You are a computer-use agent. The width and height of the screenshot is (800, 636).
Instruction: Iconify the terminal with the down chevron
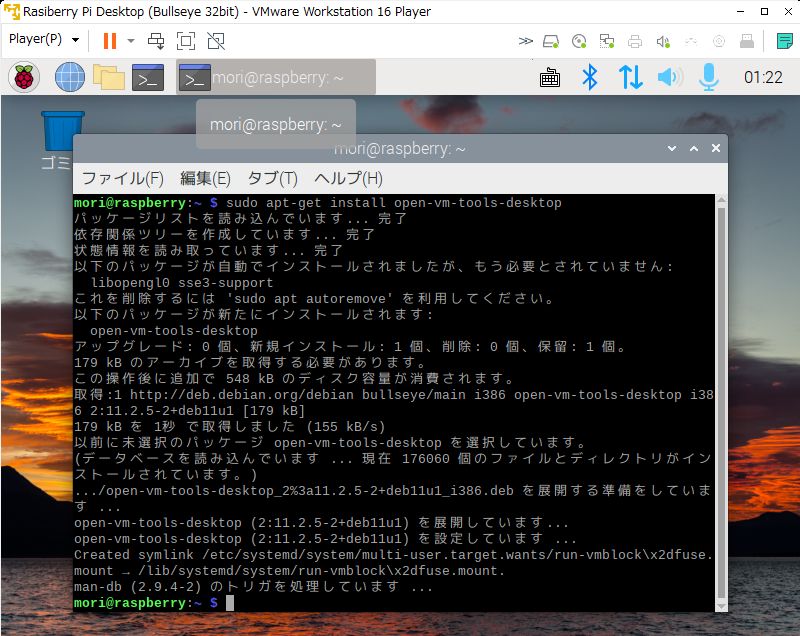(672, 148)
